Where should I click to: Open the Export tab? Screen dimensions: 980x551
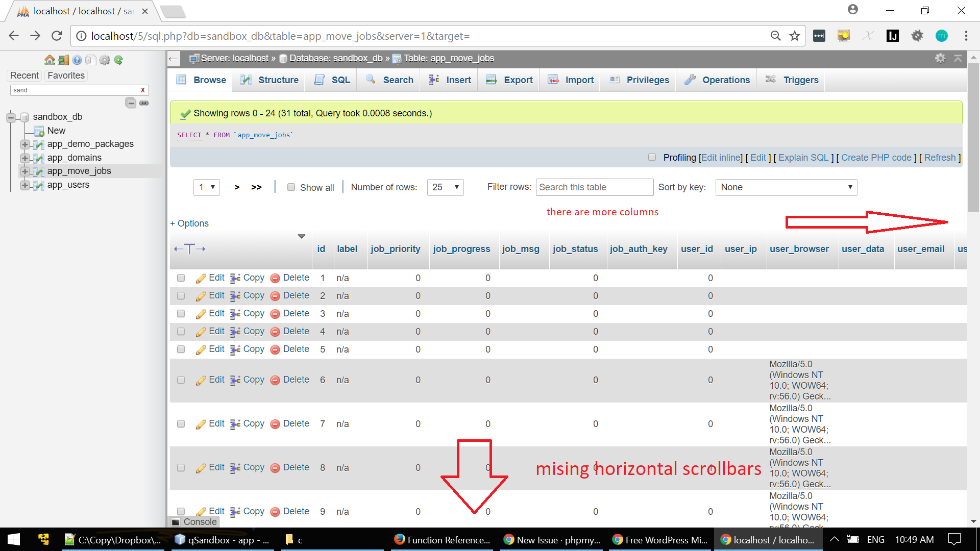coord(508,80)
